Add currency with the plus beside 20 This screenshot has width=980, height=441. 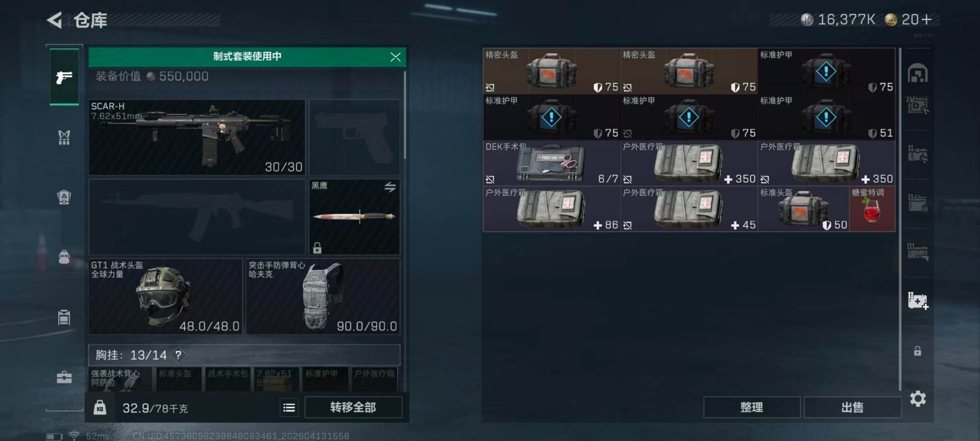[926, 19]
